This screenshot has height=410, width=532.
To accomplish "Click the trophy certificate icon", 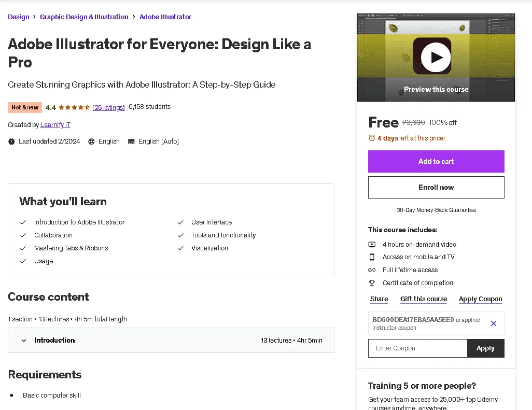I will (x=372, y=283).
